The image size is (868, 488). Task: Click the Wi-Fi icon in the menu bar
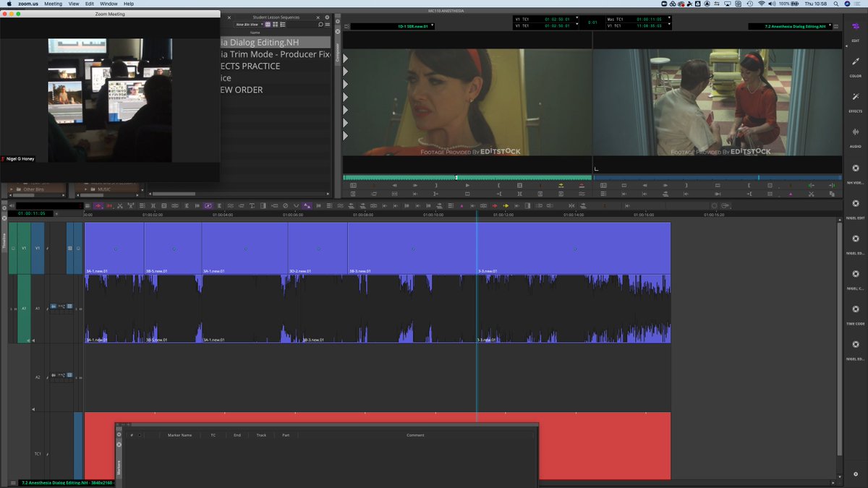[x=761, y=4]
